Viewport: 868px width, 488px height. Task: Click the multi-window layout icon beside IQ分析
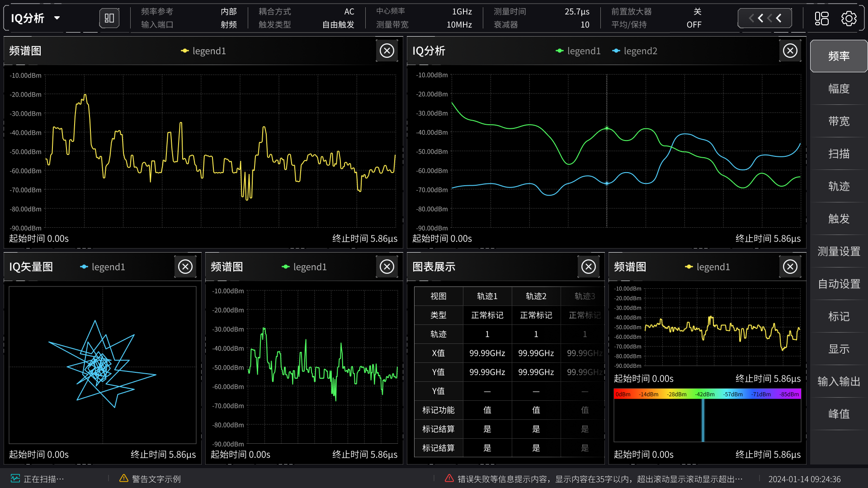(109, 18)
